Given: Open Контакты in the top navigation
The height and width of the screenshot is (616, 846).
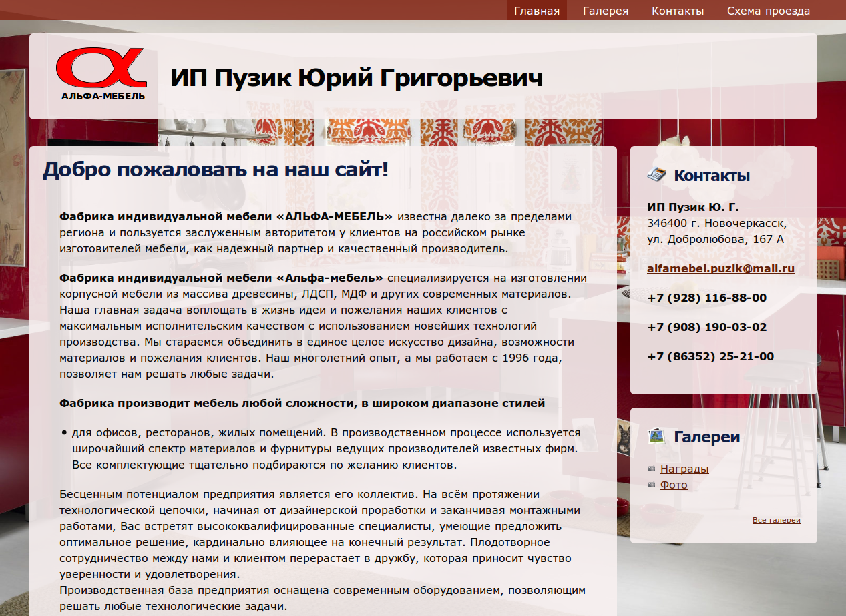Looking at the screenshot, I should tap(678, 11).
